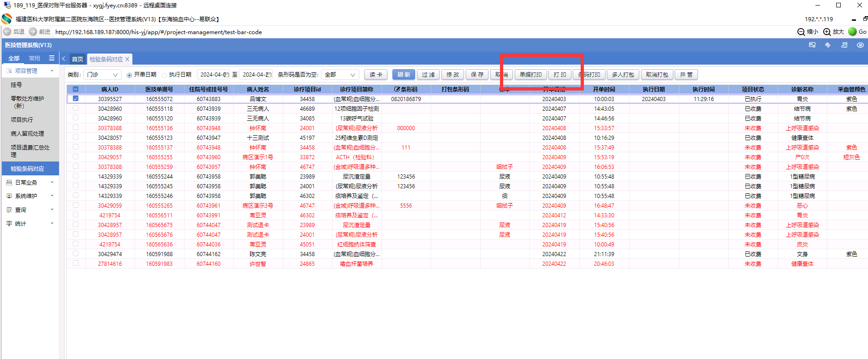Image resolution: width=868 pixels, height=359 pixels.
Task: Click the 项目管理 folder icon in the sidebar
Action: tap(9, 71)
